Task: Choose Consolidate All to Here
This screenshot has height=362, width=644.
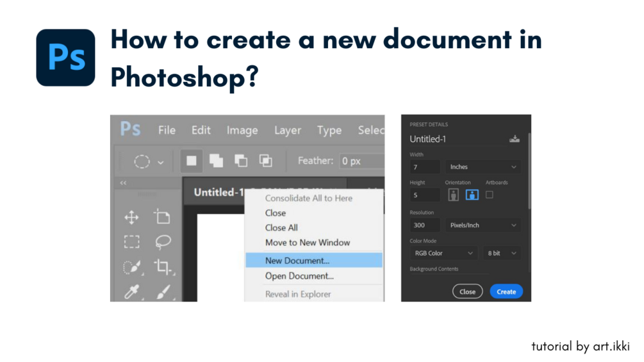Action: [x=308, y=198]
